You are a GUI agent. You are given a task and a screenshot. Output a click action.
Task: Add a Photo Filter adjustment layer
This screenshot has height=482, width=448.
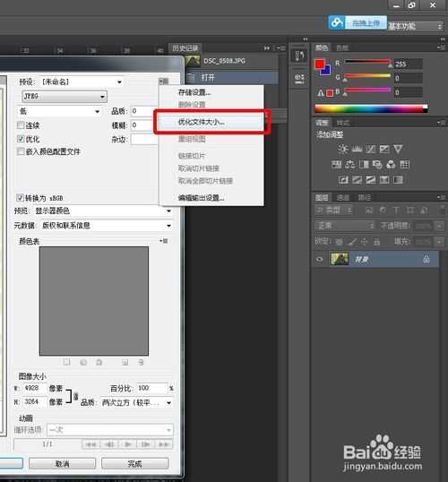pyautogui.click(x=377, y=165)
